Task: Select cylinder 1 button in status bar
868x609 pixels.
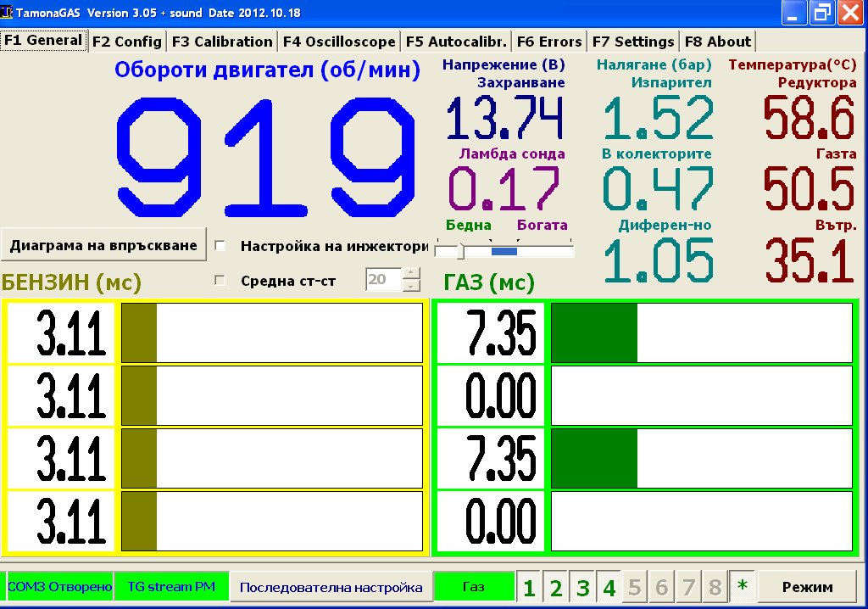Action: click(x=529, y=587)
